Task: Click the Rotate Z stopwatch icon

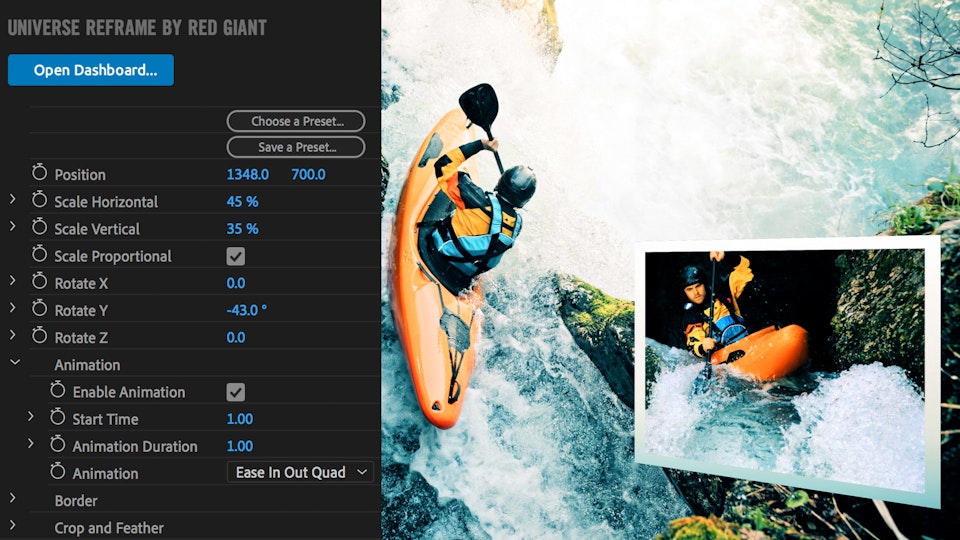Action: click(39, 336)
